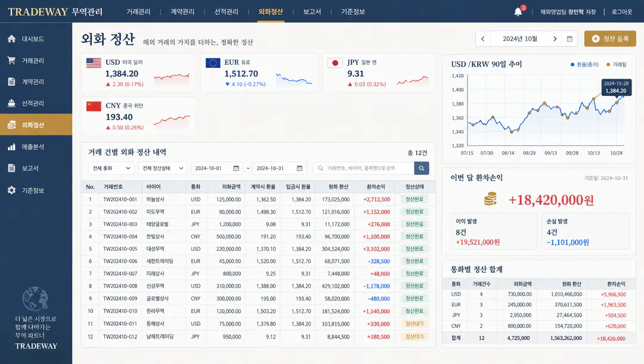Click the end date field 2024-10-31

click(x=280, y=168)
